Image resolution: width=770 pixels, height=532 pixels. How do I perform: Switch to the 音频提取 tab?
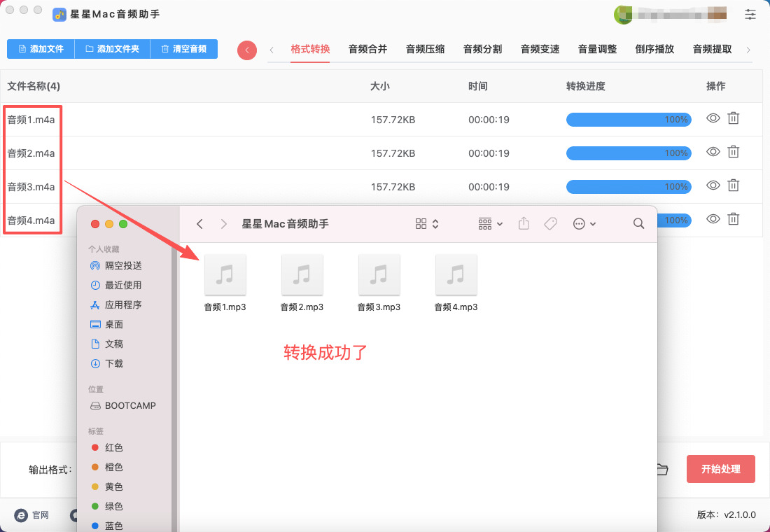[712, 49]
